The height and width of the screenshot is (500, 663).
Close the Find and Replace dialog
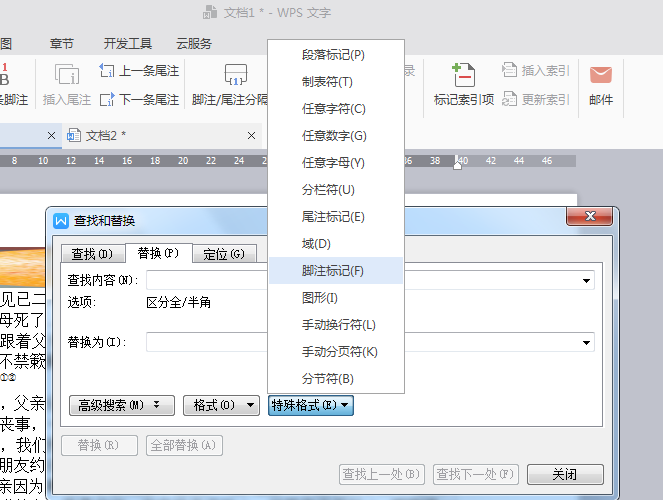pos(590,216)
